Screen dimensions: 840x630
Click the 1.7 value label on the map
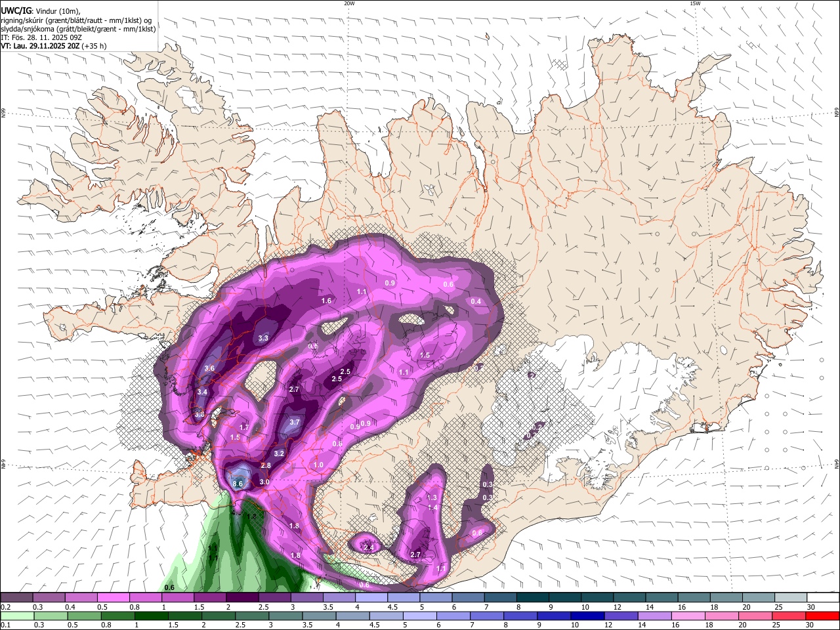[244, 427]
